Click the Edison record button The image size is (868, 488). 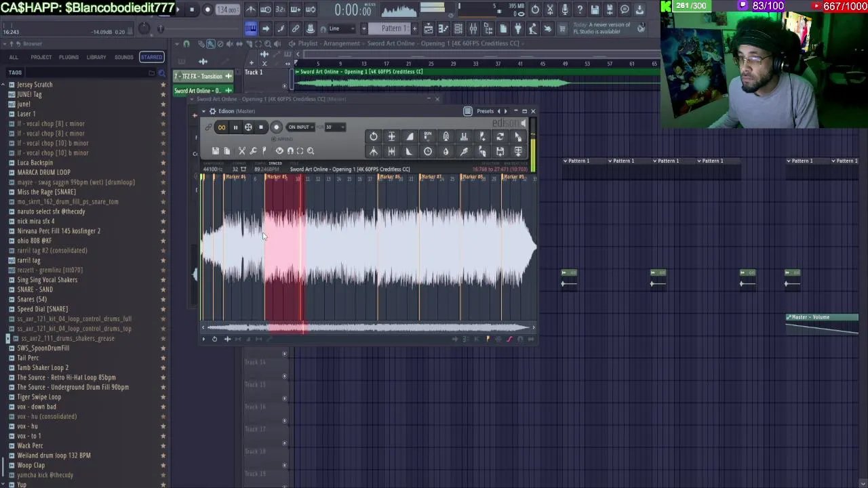276,127
